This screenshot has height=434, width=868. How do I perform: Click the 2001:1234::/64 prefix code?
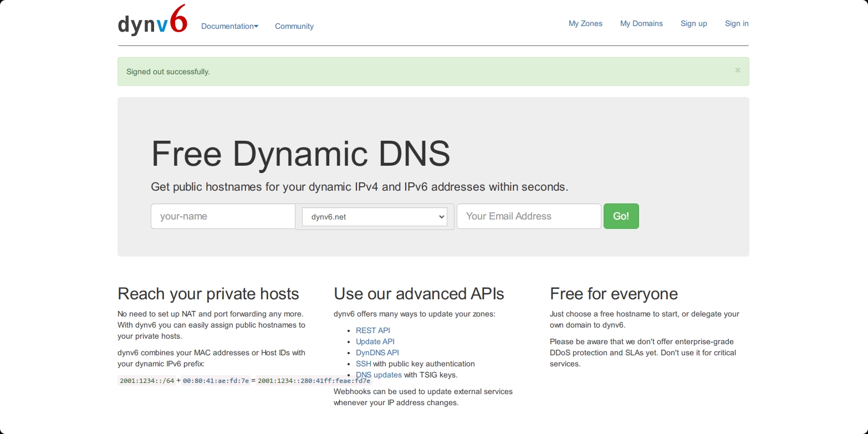click(x=147, y=381)
